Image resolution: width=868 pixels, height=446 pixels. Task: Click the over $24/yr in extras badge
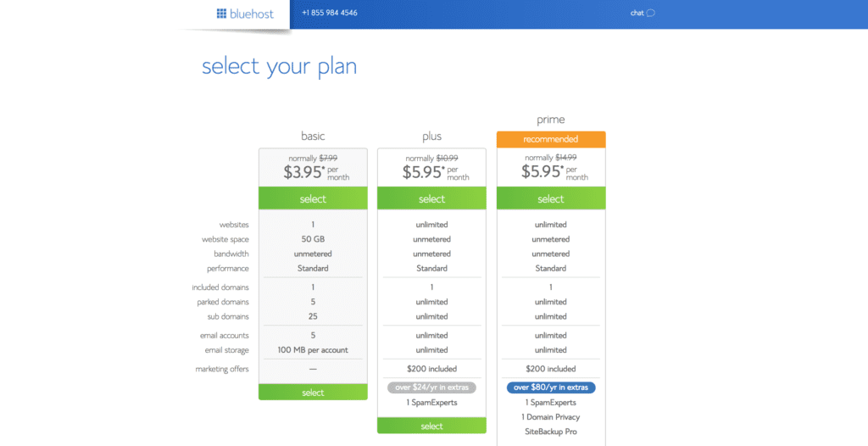click(431, 387)
